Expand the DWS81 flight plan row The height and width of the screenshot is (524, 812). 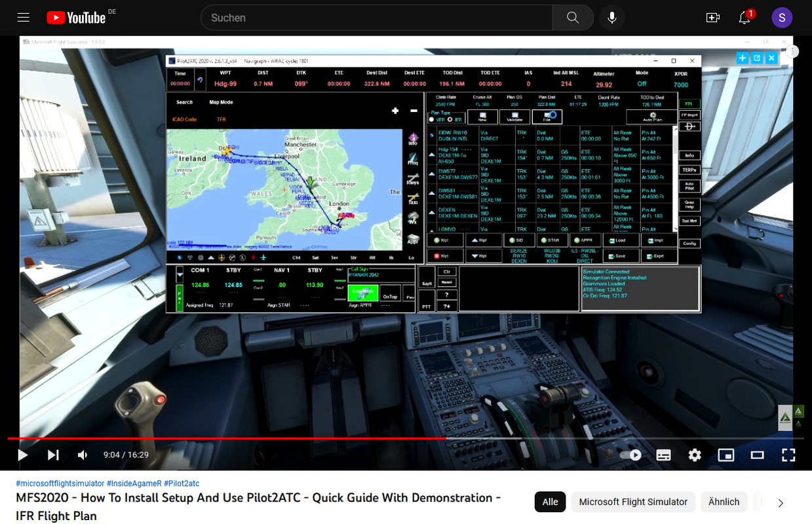[432, 194]
